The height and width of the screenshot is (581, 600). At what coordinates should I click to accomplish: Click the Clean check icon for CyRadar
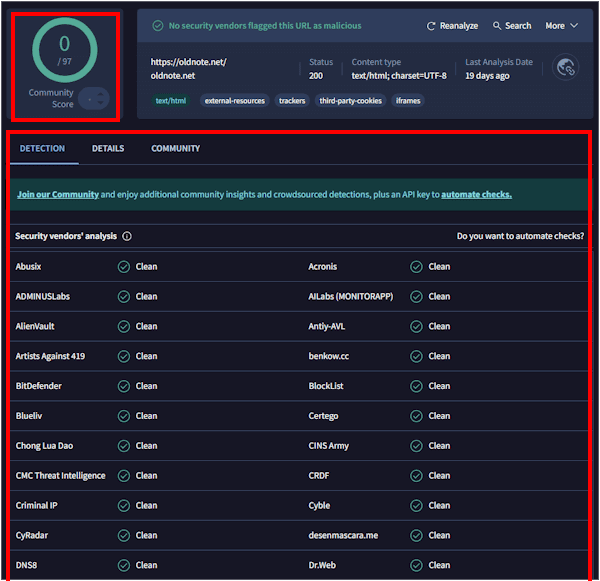pyautogui.click(x=124, y=535)
